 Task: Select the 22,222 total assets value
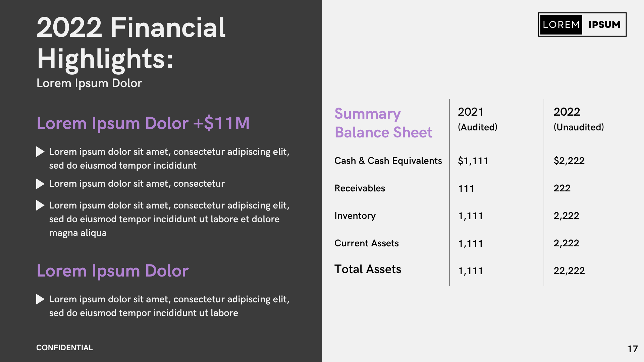point(569,270)
